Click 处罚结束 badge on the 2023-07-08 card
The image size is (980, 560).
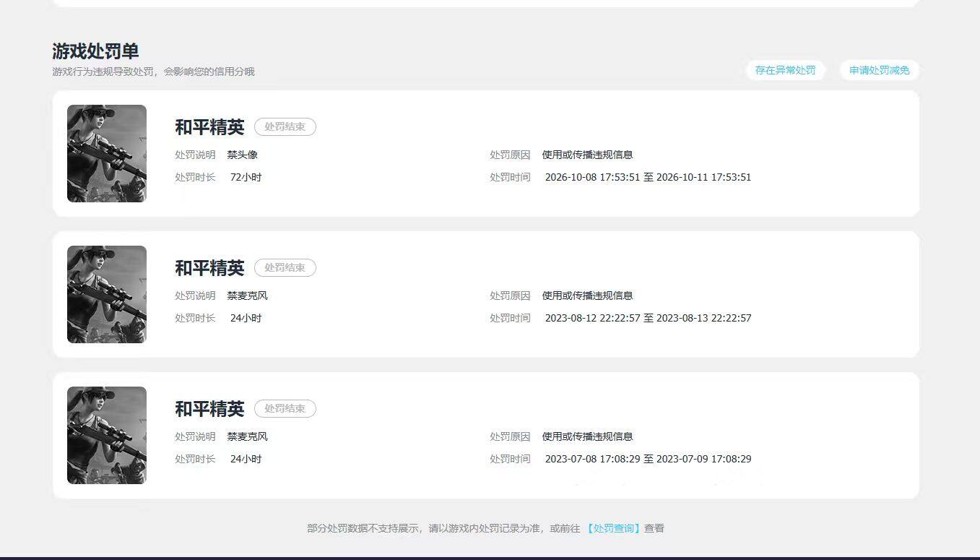285,409
